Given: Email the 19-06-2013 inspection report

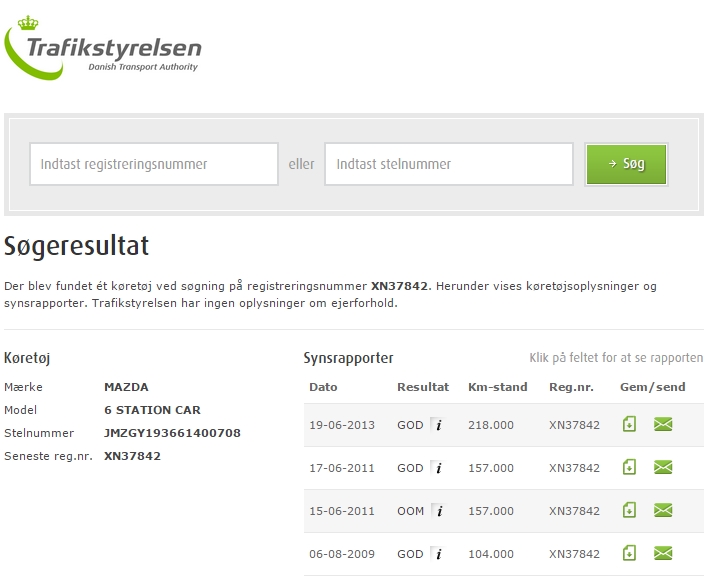Looking at the screenshot, I should 662,424.
